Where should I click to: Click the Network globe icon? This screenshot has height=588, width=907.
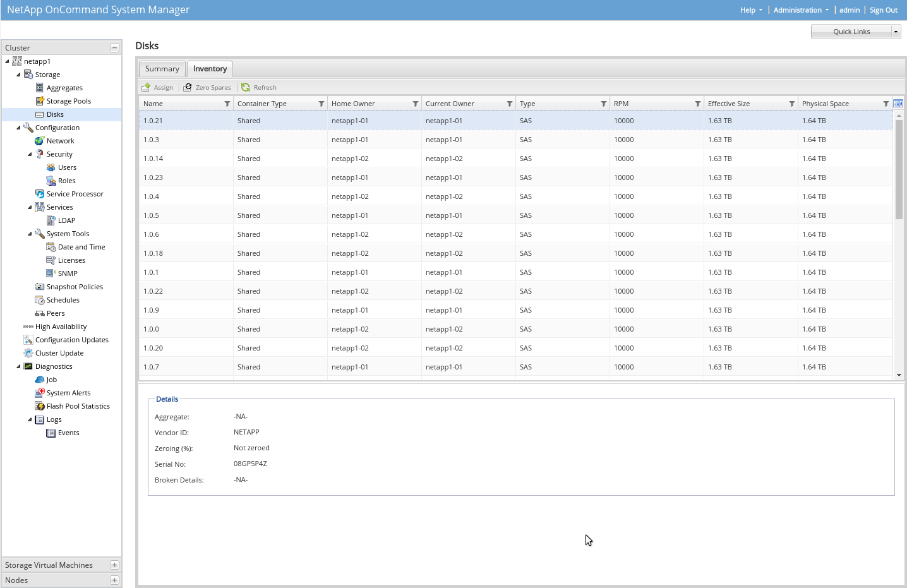tap(40, 141)
